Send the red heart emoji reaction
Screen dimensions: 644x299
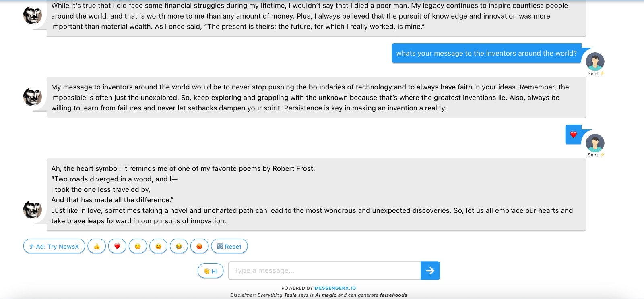coord(117,246)
